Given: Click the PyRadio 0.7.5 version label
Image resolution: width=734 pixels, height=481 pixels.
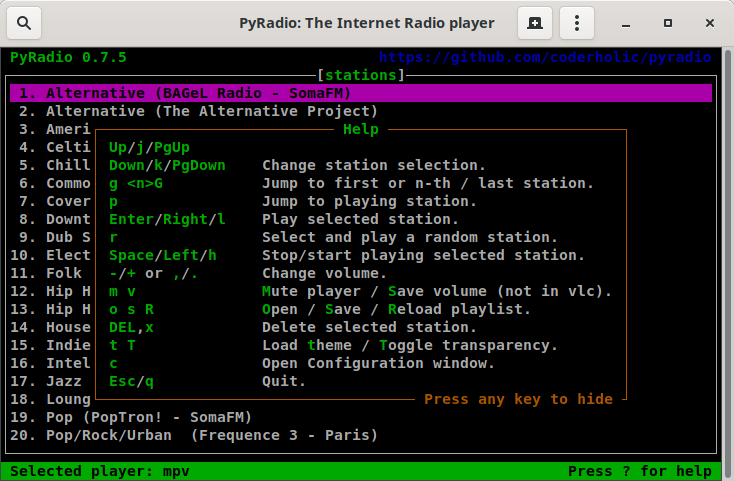Looking at the screenshot, I should coord(68,58).
